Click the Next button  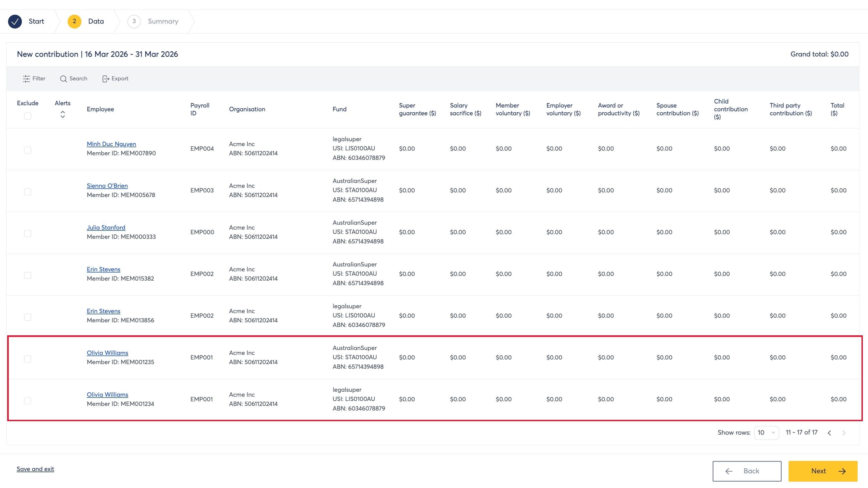click(823, 471)
